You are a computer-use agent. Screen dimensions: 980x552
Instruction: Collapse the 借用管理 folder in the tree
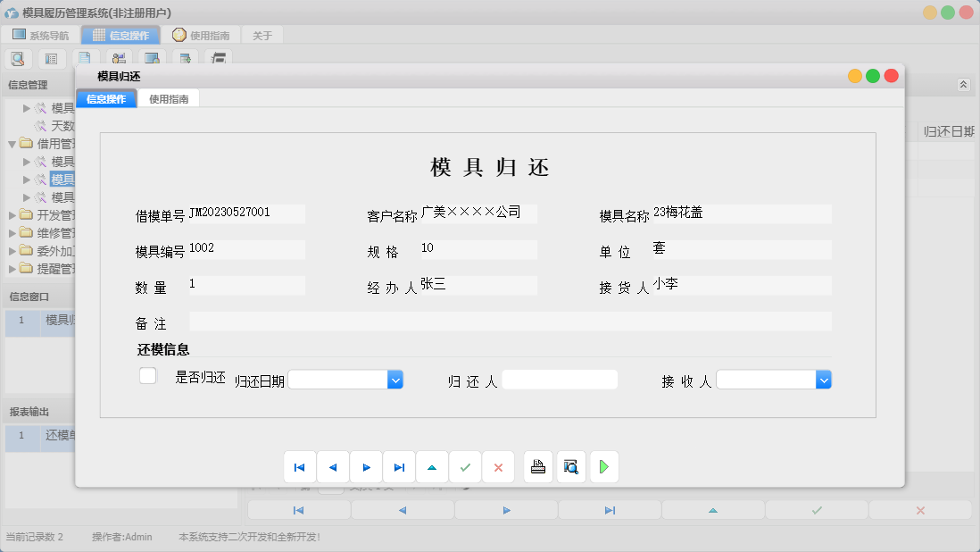click(12, 142)
